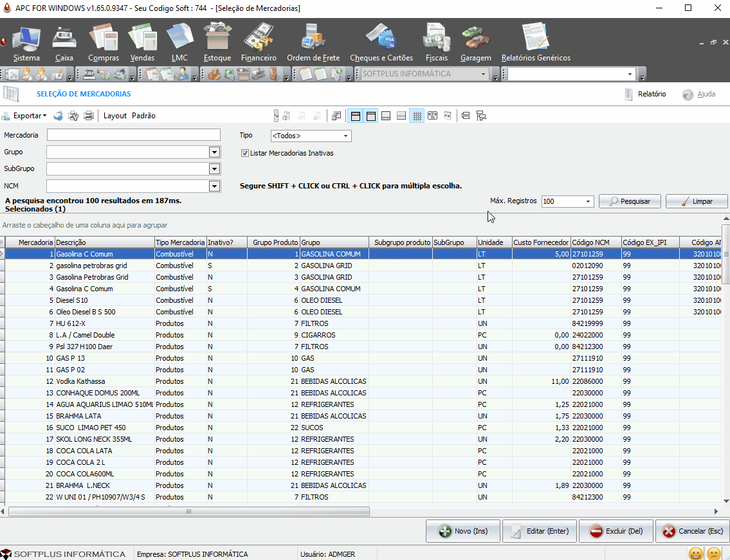Expand the Grupo combo box
Image resolution: width=730 pixels, height=560 pixels.
214,152
